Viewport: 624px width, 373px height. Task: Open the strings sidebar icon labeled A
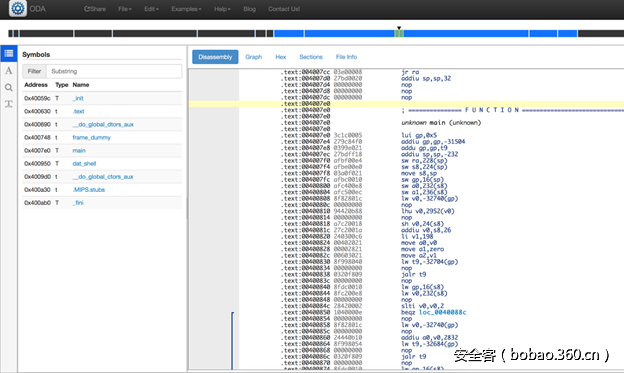9,71
